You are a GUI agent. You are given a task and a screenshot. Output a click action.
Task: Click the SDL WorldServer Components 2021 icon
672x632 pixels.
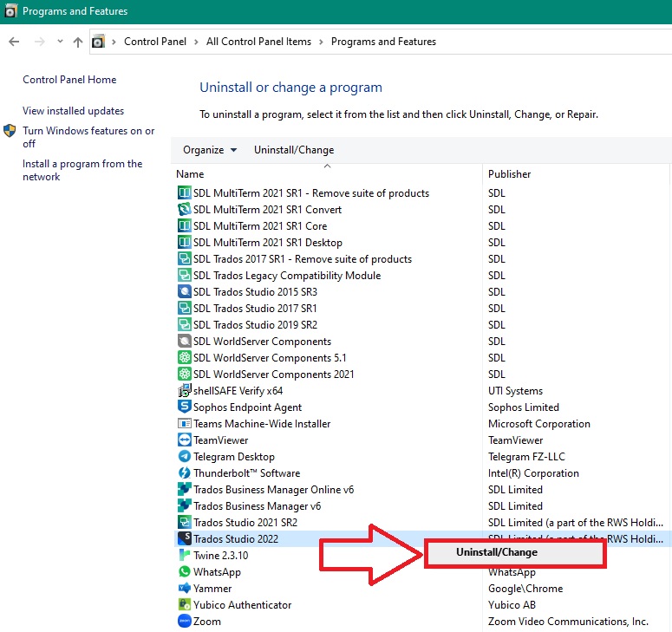[x=185, y=374]
